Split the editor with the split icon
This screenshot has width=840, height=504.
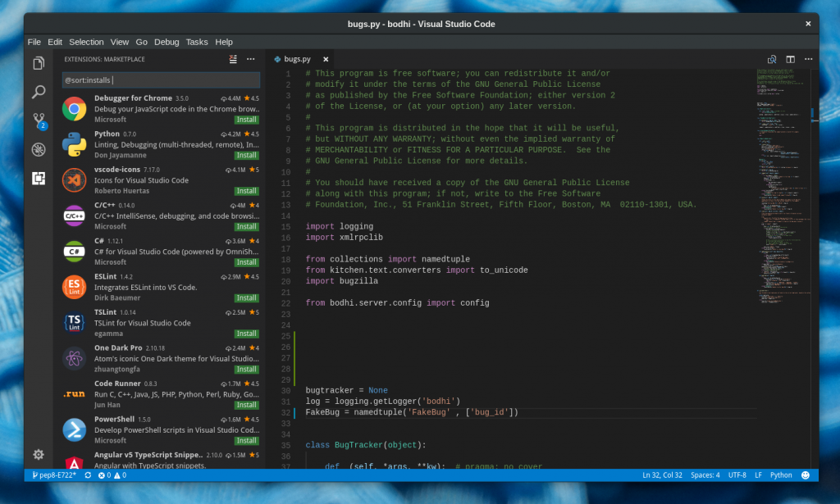point(790,59)
